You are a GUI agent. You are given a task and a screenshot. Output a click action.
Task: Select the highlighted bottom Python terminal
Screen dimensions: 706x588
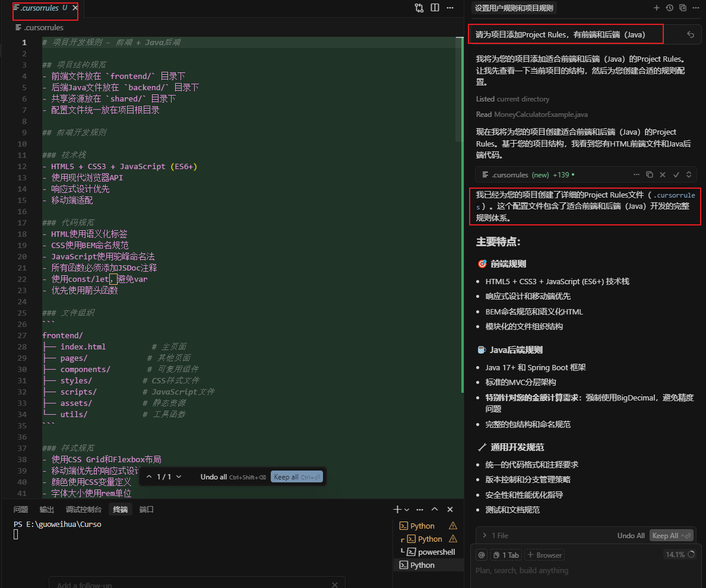(429, 565)
